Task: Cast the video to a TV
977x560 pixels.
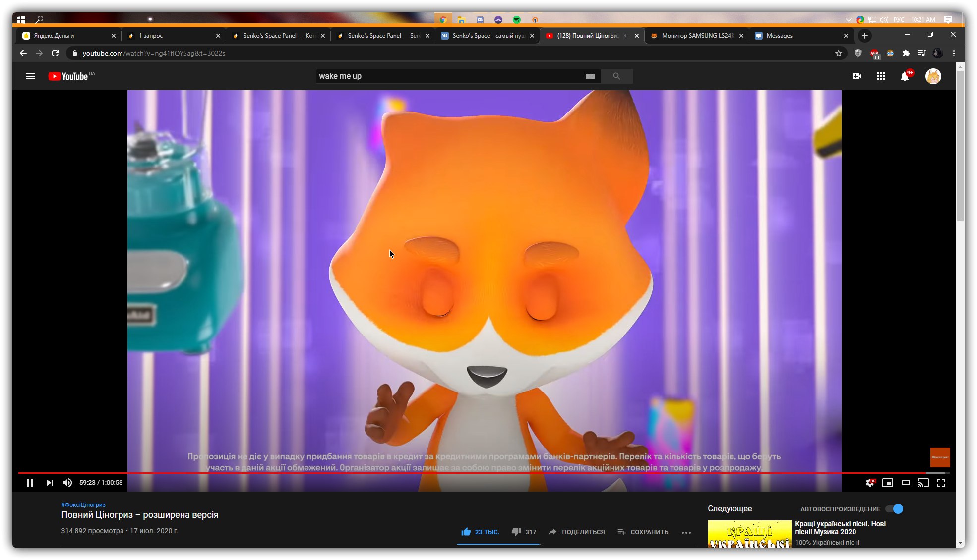Action: [923, 483]
